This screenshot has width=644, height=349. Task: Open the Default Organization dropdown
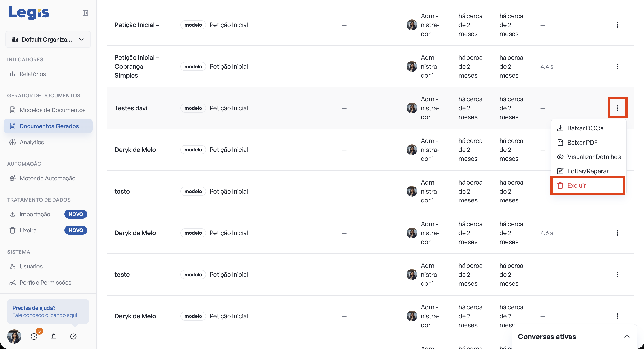(x=48, y=40)
